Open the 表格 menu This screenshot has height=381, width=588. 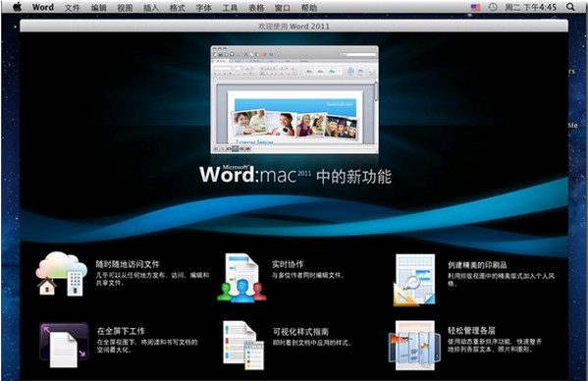click(256, 8)
